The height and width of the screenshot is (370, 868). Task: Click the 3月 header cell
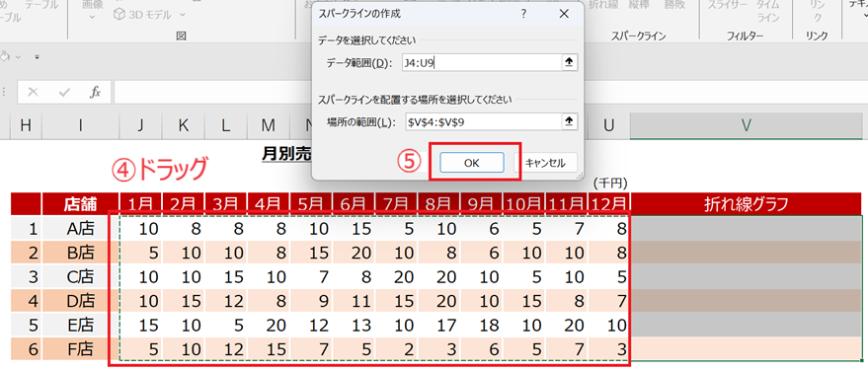pyautogui.click(x=226, y=204)
